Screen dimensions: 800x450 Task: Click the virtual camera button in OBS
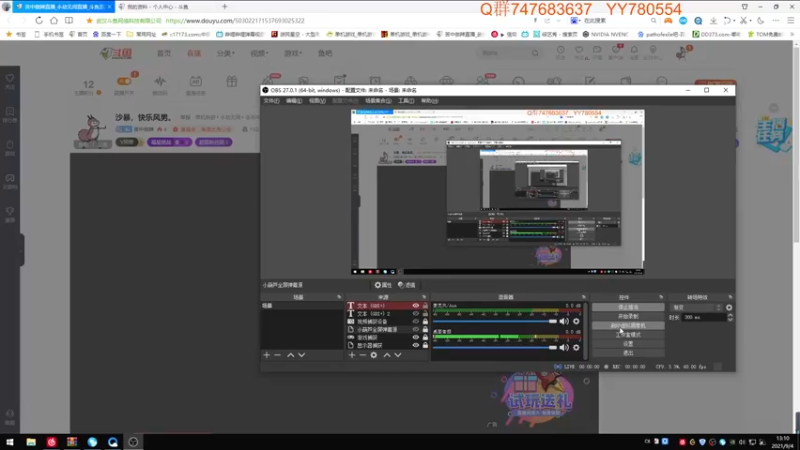click(x=628, y=326)
